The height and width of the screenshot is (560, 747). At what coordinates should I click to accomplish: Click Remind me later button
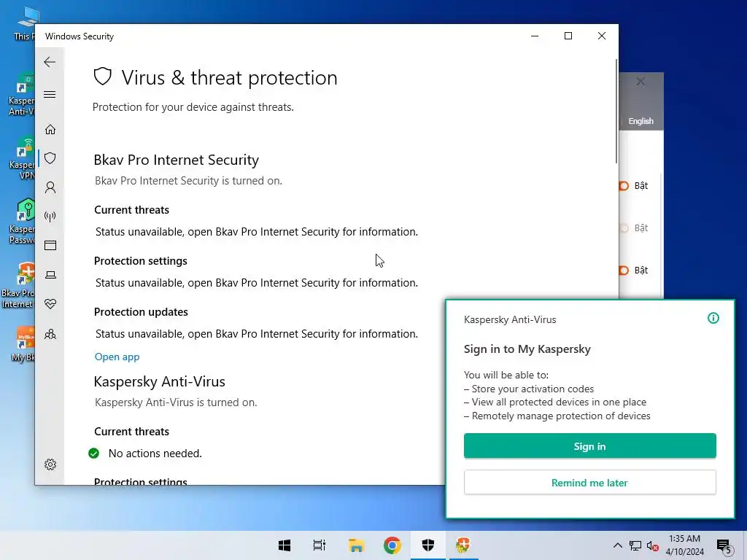click(x=589, y=483)
